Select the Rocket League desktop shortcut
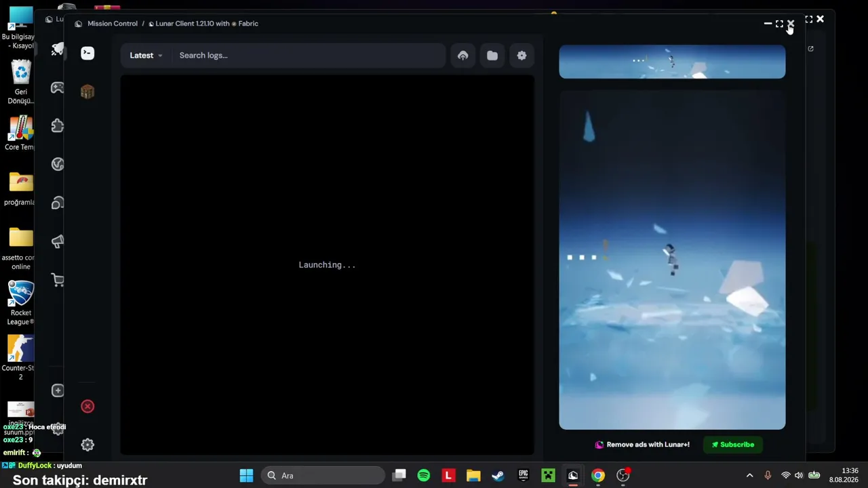 [x=21, y=303]
